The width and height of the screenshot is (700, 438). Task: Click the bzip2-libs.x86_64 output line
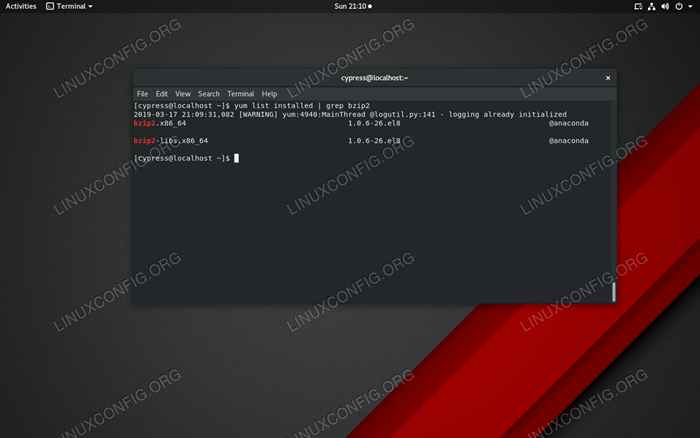pos(170,141)
